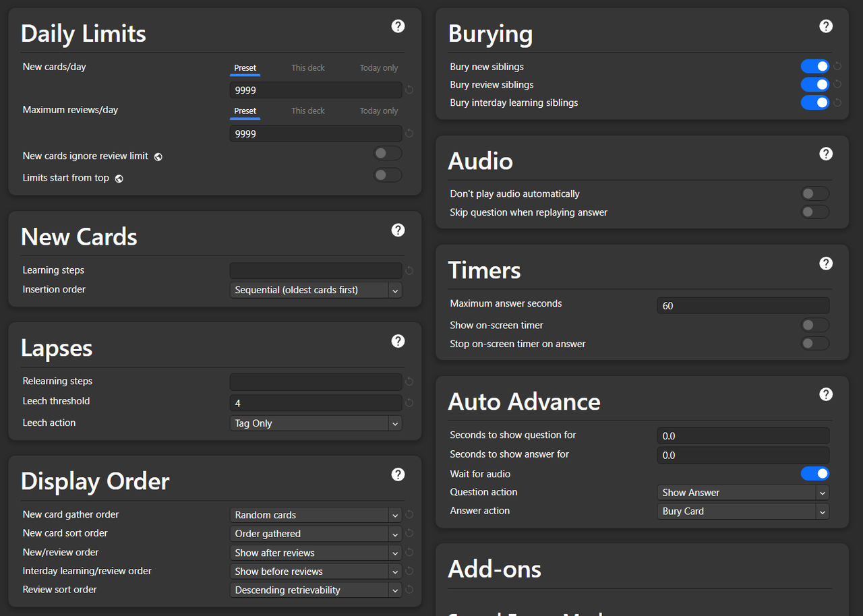
Task: Click revert icon beside New card gather order
Action: point(409,515)
